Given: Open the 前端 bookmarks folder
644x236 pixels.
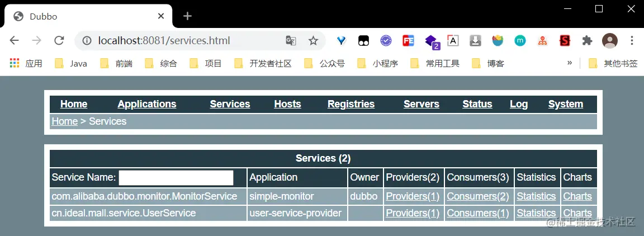Looking at the screenshot, I should 116,63.
